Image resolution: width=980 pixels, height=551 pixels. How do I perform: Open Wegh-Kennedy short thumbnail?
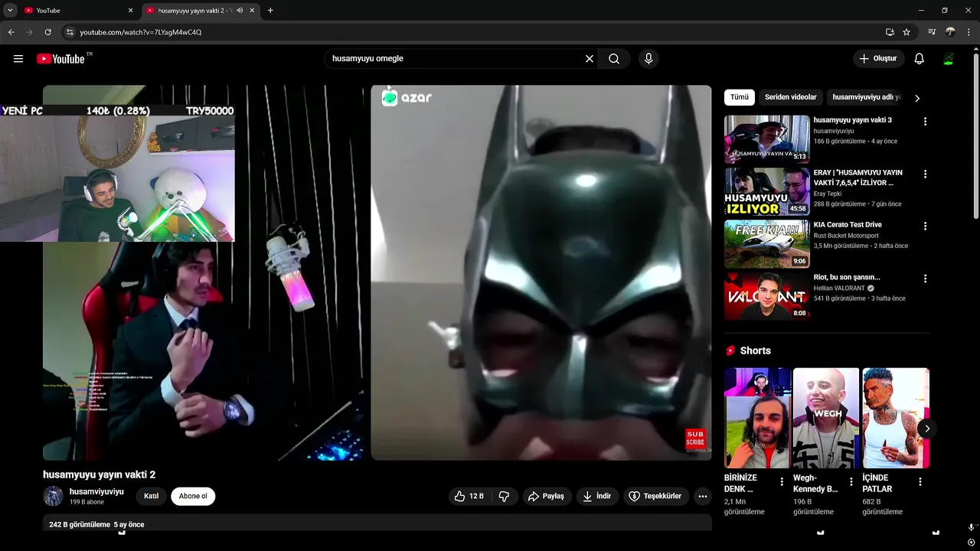click(826, 418)
